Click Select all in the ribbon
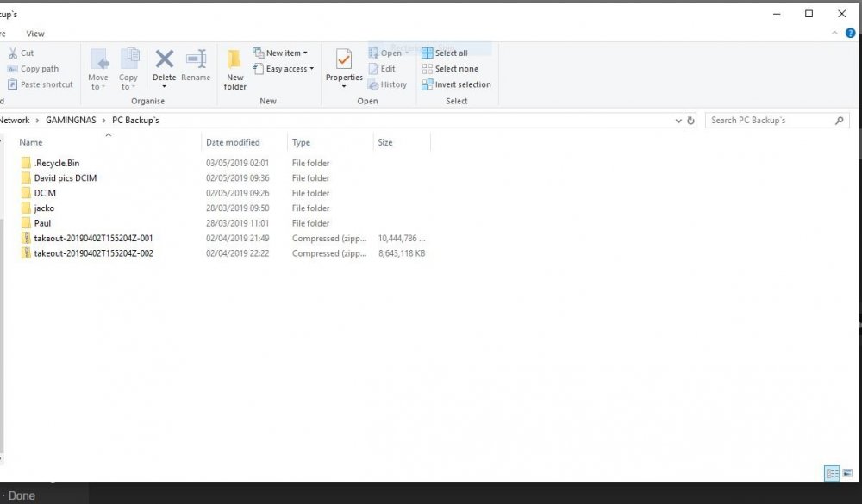The image size is (862, 504). (x=445, y=53)
